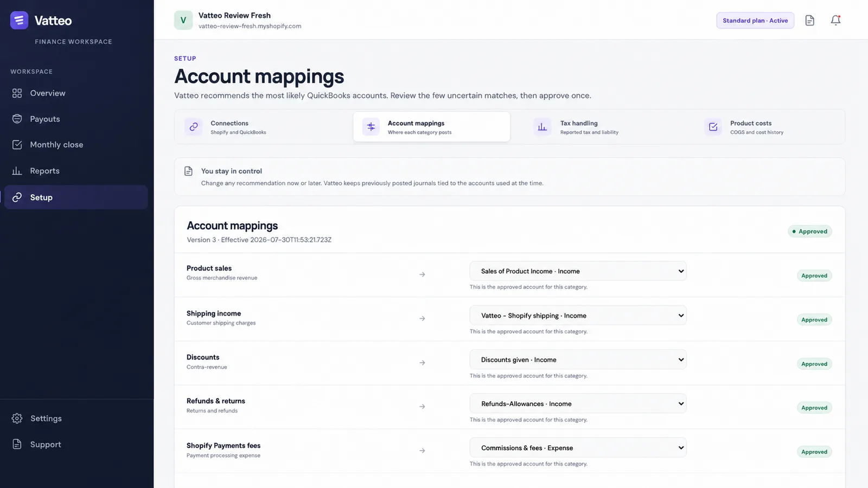Open Refunds-Allowances account dropdown
This screenshot has height=488, width=868.
coord(578,404)
